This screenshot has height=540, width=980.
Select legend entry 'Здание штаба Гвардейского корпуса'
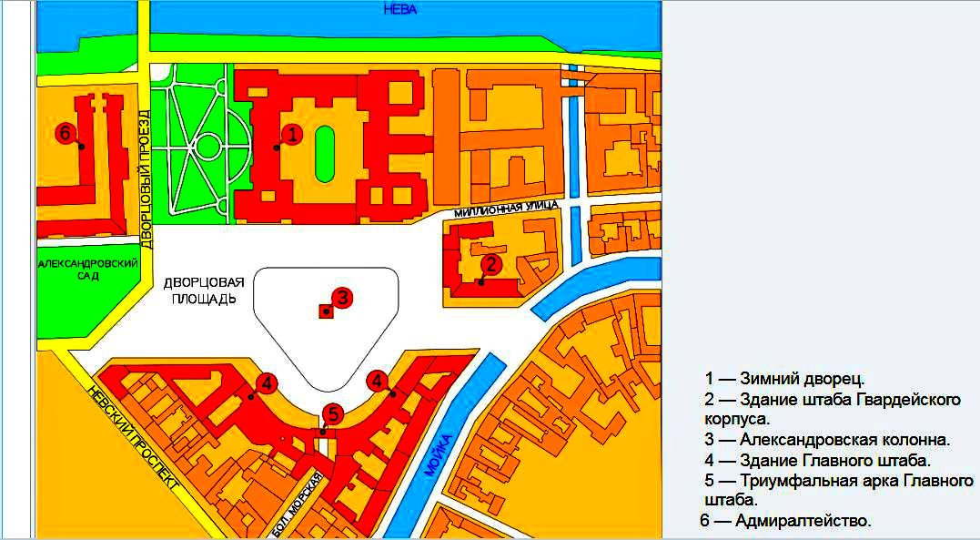(833, 409)
